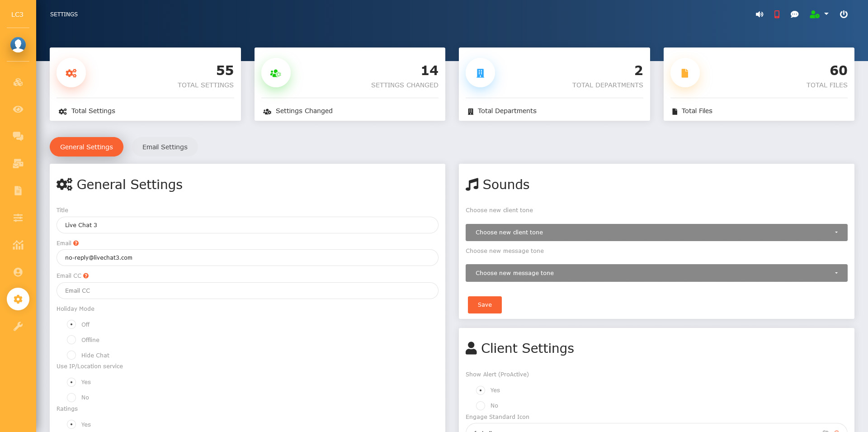This screenshot has width=868, height=432.
Task: Select Hide Chat holiday mode option
Action: pos(71,355)
